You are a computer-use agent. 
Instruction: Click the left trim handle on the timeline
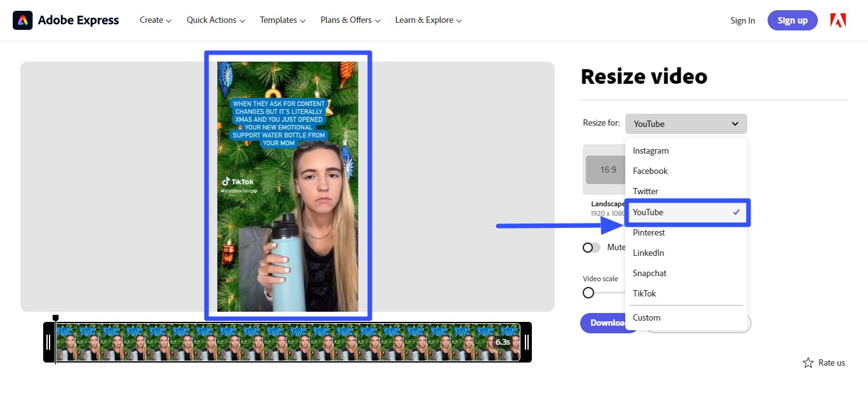tap(49, 342)
